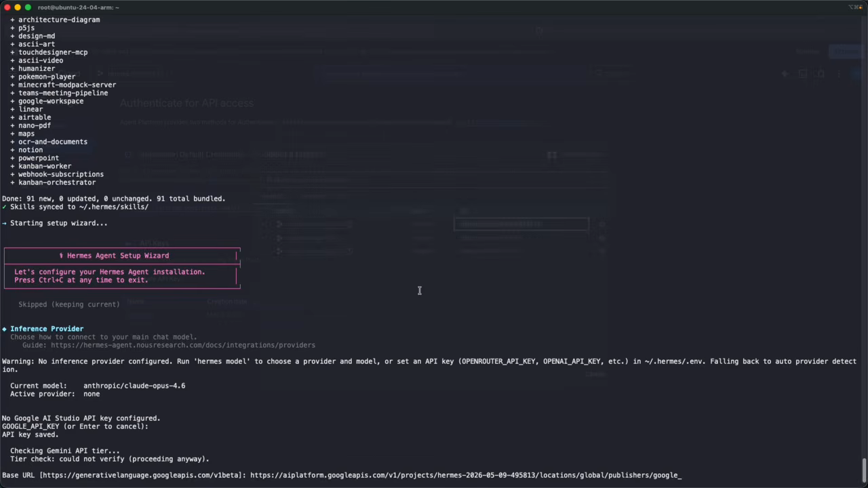Select the minecraft-modpack-server skill line
868x488 pixels.
pos(63,85)
